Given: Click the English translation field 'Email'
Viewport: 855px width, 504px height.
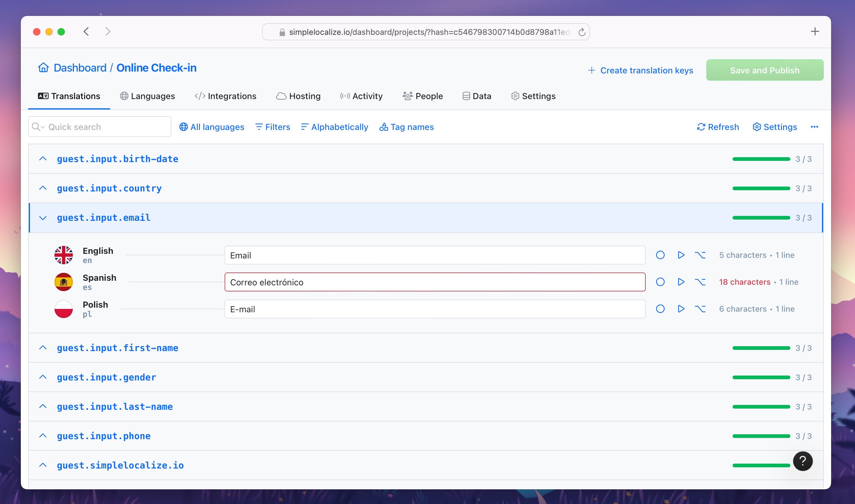Looking at the screenshot, I should pos(435,255).
